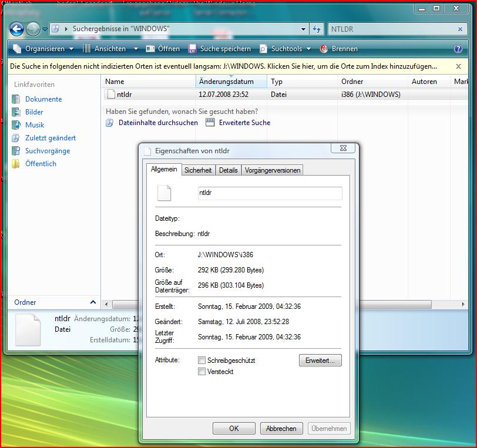Open Musik favorite link
Screen dimensions: 477x448
(x=35, y=125)
